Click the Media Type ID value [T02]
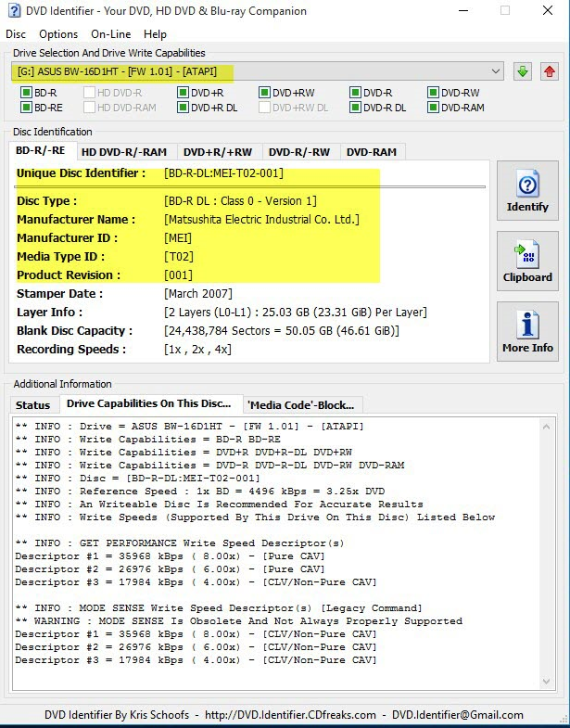This screenshot has height=728, width=570. point(179,257)
